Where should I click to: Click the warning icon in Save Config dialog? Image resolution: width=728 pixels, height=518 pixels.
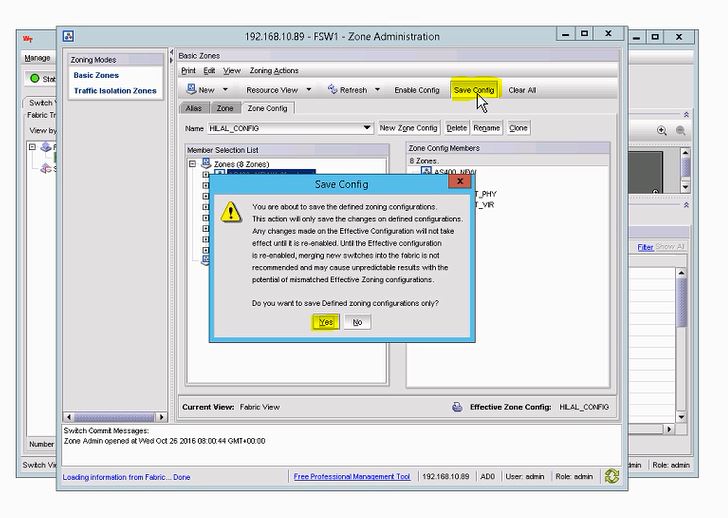(231, 212)
